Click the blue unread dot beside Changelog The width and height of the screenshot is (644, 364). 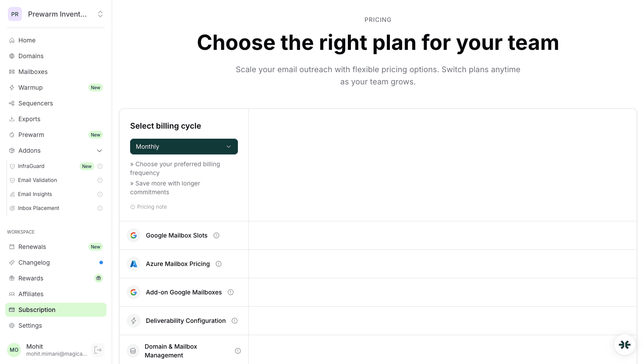(x=101, y=262)
